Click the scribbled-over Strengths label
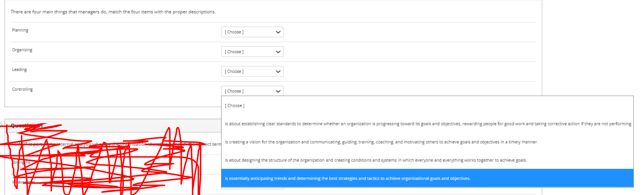This screenshot has width=644, height=195. click(21, 162)
